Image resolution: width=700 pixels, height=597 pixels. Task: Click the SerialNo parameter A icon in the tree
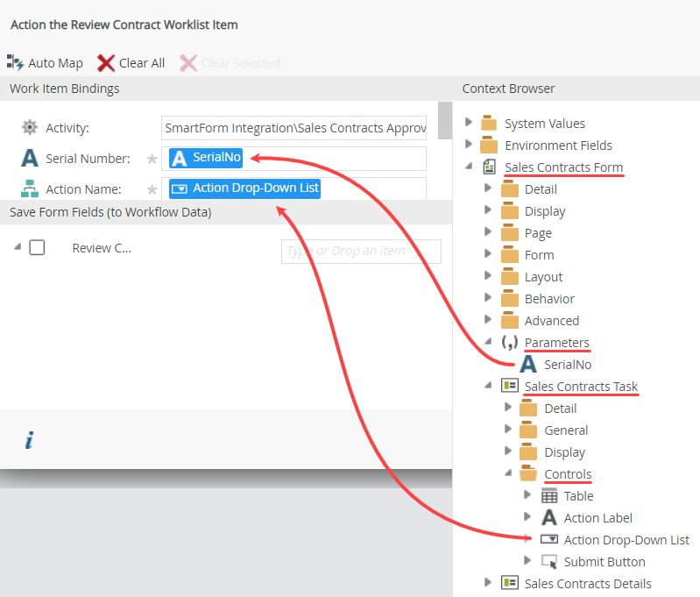[x=528, y=364]
